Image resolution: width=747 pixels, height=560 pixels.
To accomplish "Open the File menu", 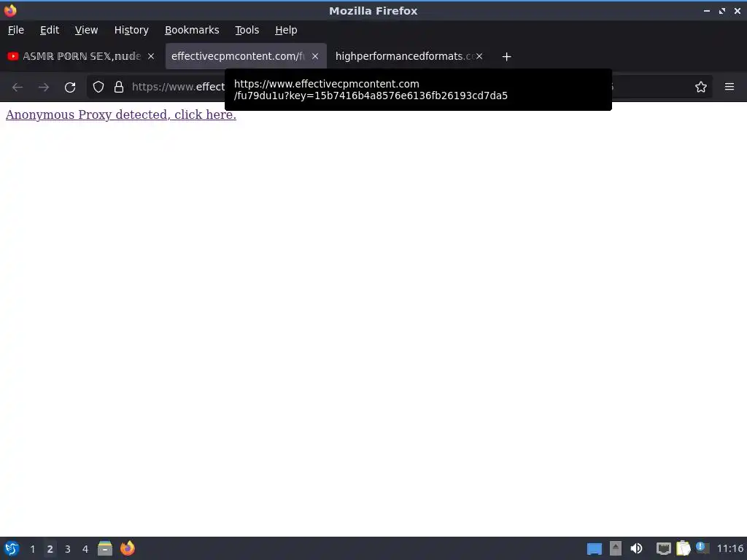I will (16, 30).
